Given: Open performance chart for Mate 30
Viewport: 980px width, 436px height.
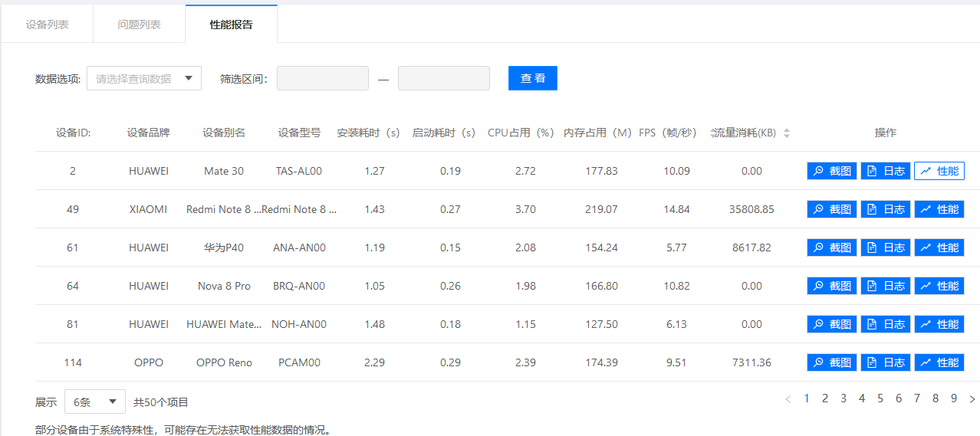Looking at the screenshot, I should tap(939, 171).
